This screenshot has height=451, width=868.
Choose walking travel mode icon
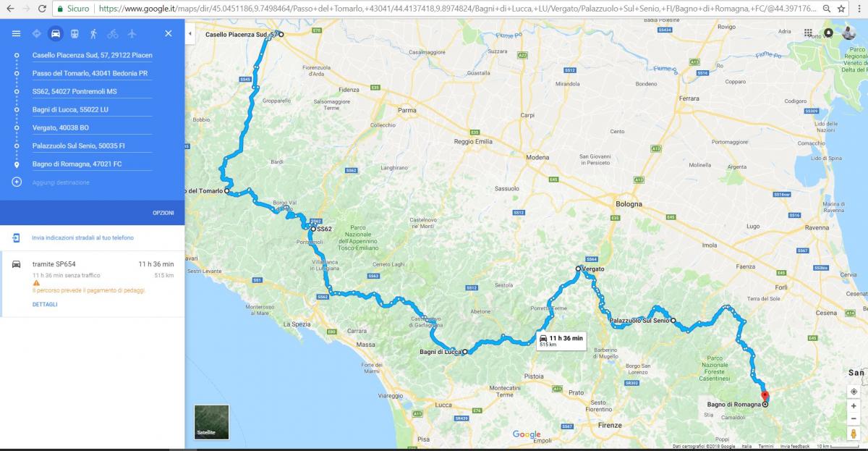[93, 34]
